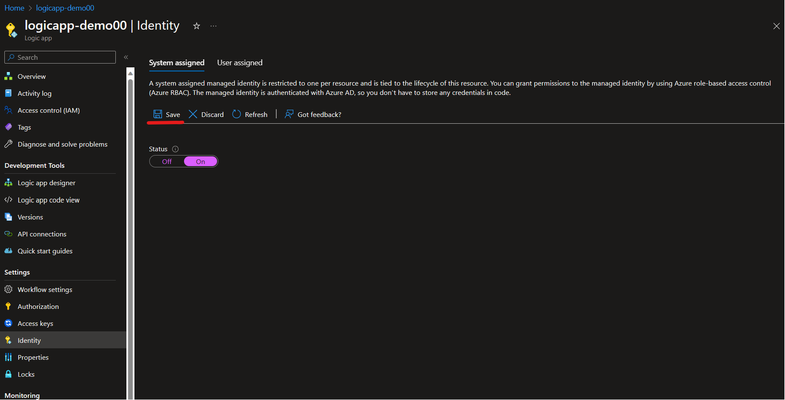Click the Discard X icon

coord(193,114)
